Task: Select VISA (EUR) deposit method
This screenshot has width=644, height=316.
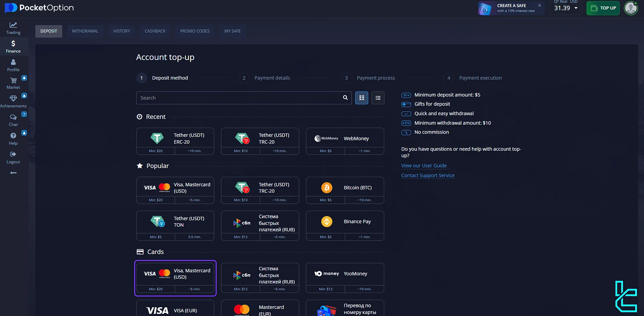Action: click(175, 308)
